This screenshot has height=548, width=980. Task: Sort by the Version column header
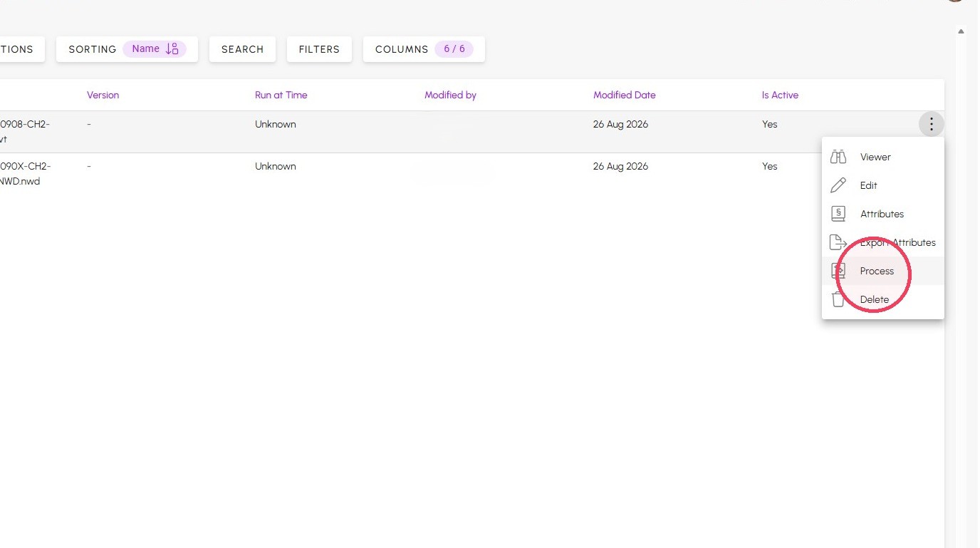pyautogui.click(x=103, y=95)
